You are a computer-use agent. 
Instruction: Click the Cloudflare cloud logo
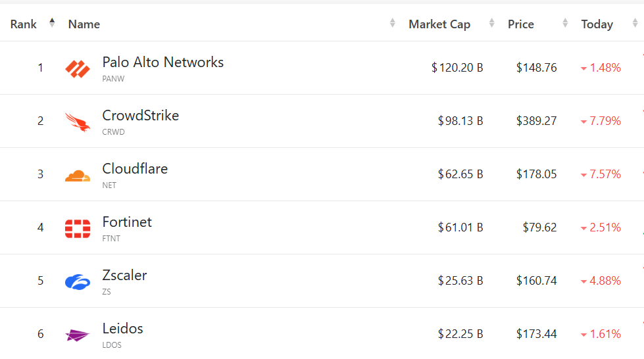click(x=78, y=176)
